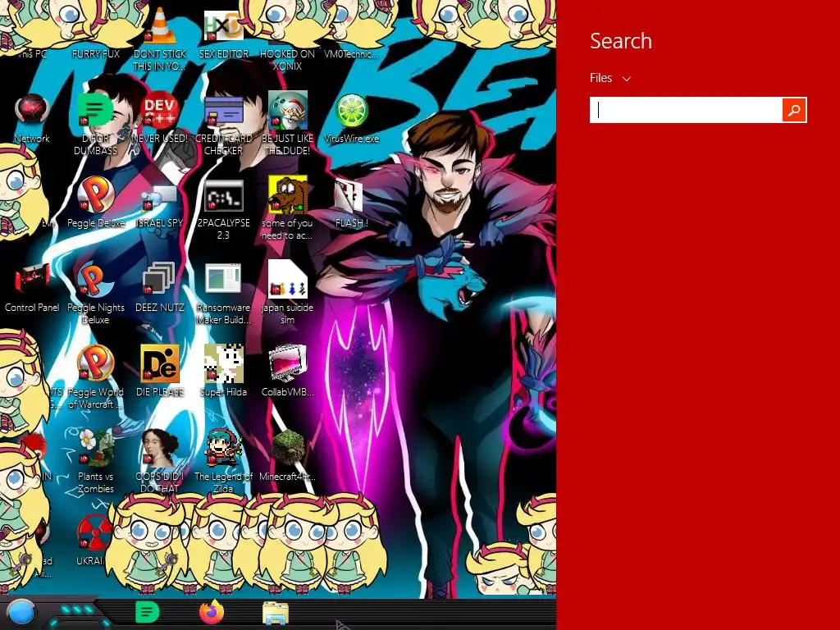The image size is (840, 630).
Task: Launch Peggle World of Warcraft icon
Action: [x=95, y=363]
